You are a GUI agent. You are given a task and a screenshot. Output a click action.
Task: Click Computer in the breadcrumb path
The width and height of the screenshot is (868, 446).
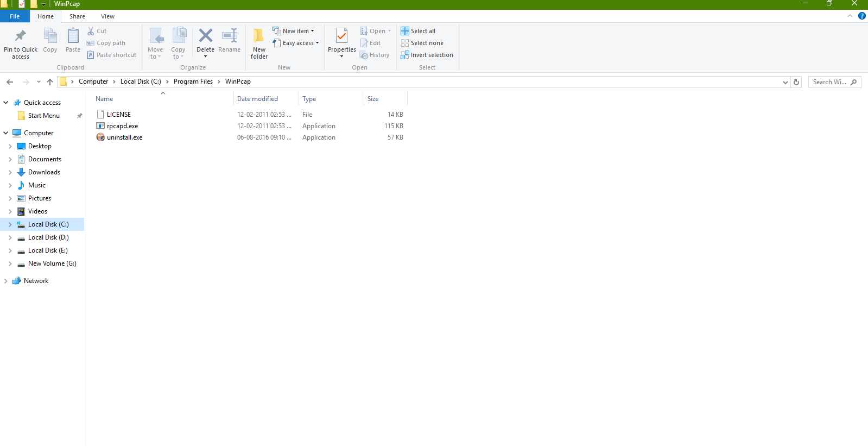[x=93, y=81]
